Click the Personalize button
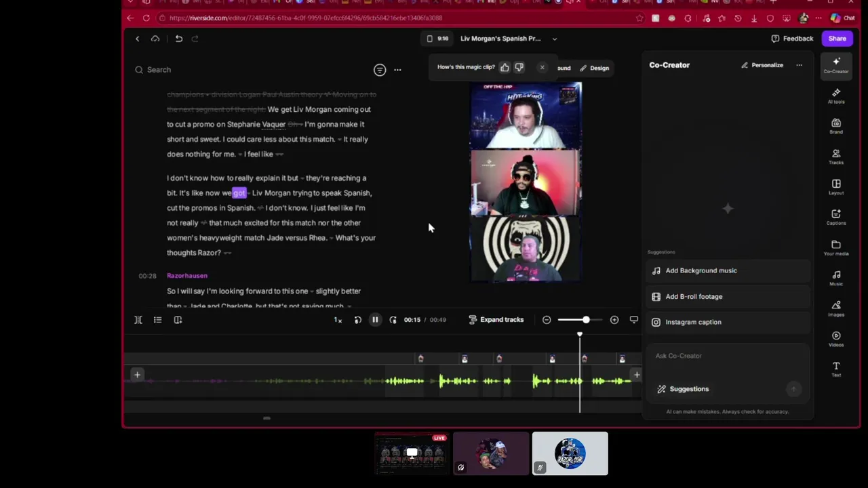Viewport: 868px width, 488px height. tap(762, 65)
